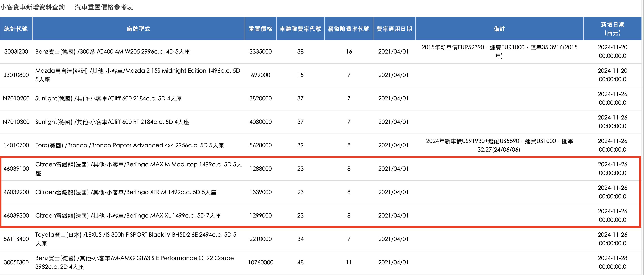Select code 46039100
Viewport: 644px width, 275px height.
(16, 169)
